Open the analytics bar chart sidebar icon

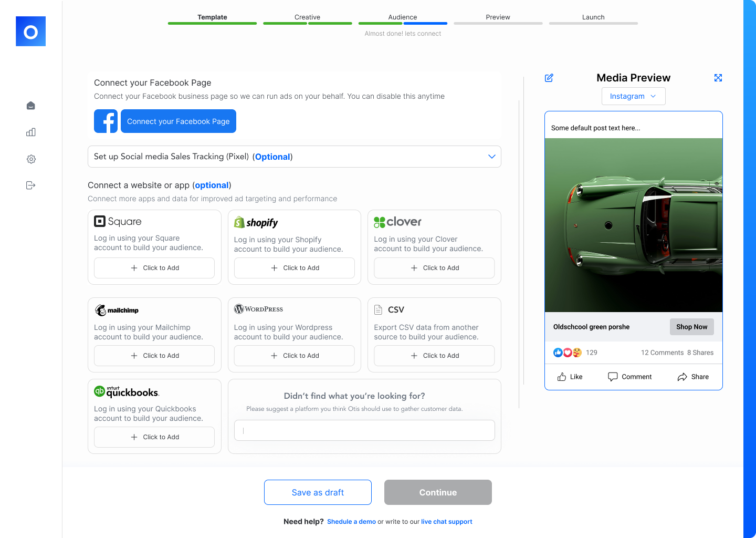click(31, 132)
